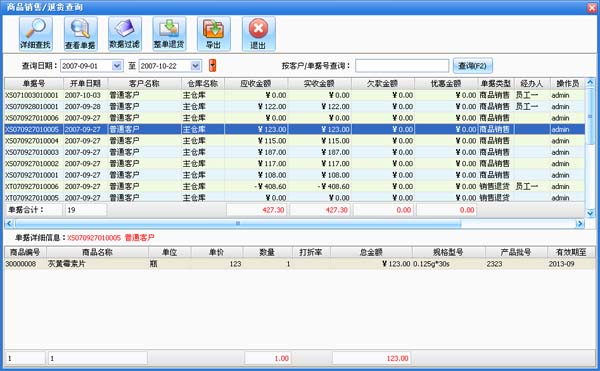The image size is (600, 371).
Task: Sort by the 开单日期 column header
Action: [85, 83]
